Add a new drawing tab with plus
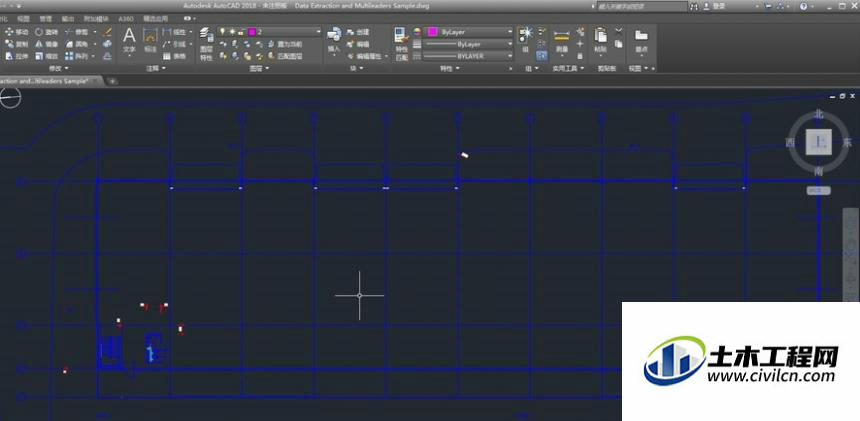The width and height of the screenshot is (860, 421). tap(112, 81)
